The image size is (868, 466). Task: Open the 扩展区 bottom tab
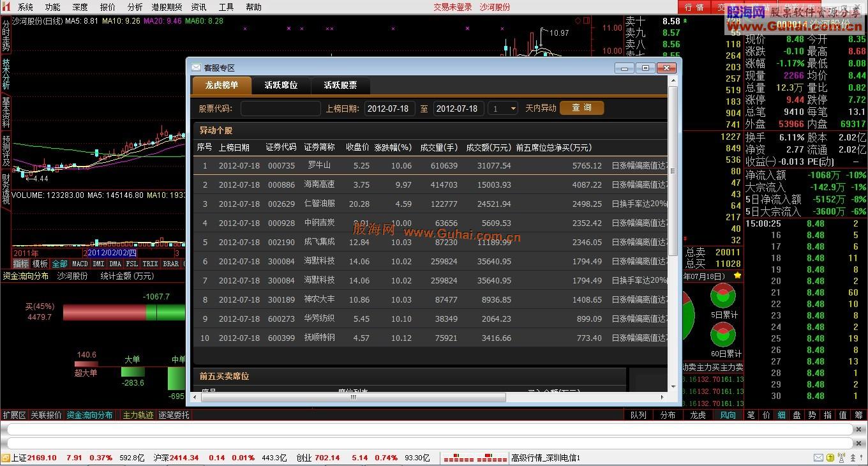coord(14,415)
